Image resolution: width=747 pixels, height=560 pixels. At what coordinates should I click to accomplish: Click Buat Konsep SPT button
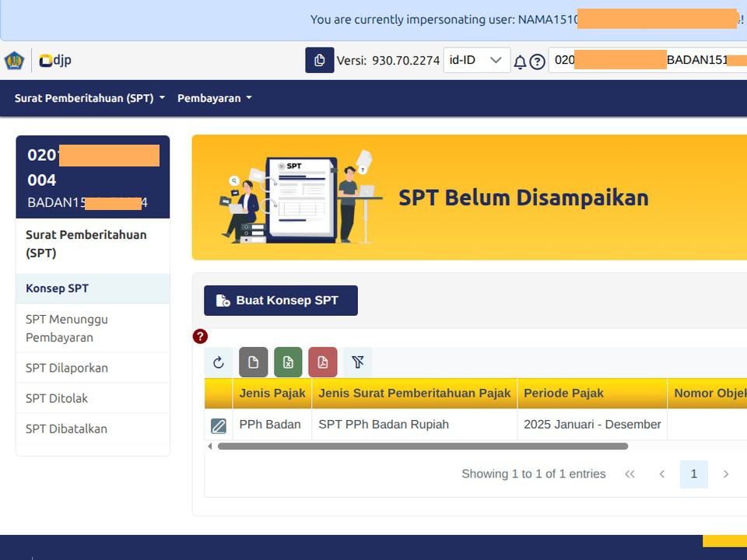point(281,300)
